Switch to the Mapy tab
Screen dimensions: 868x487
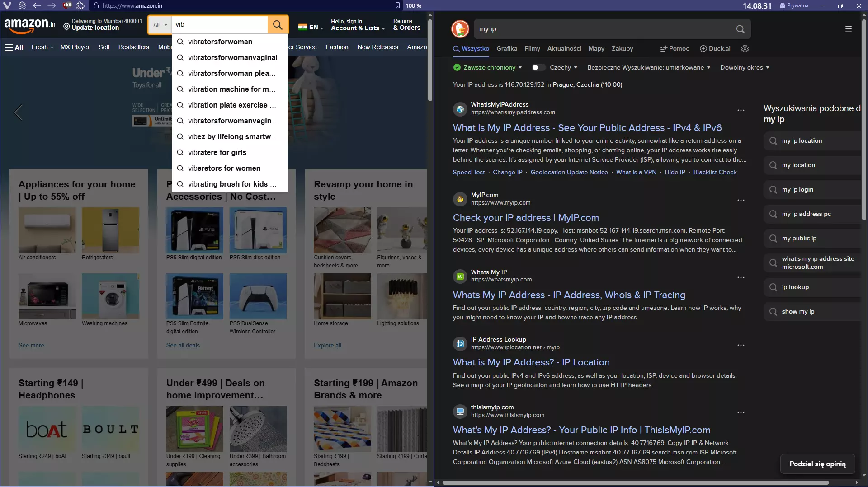click(x=596, y=48)
